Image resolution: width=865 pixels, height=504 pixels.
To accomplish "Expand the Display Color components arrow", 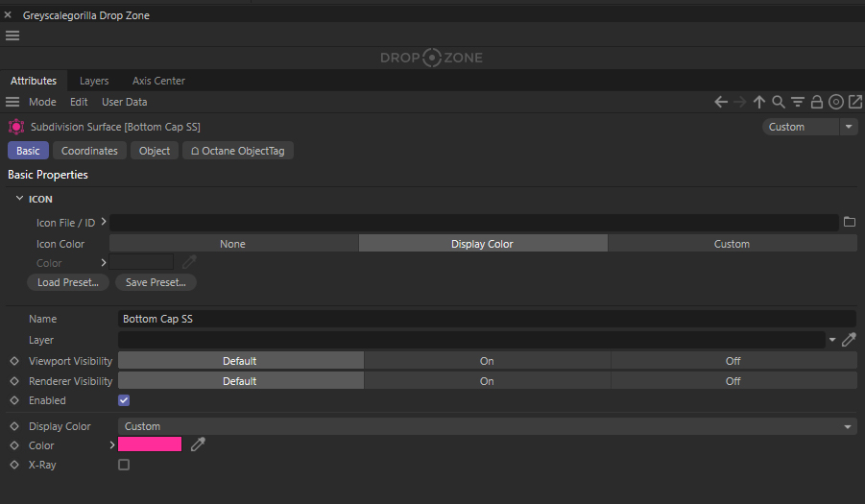I will coord(112,444).
